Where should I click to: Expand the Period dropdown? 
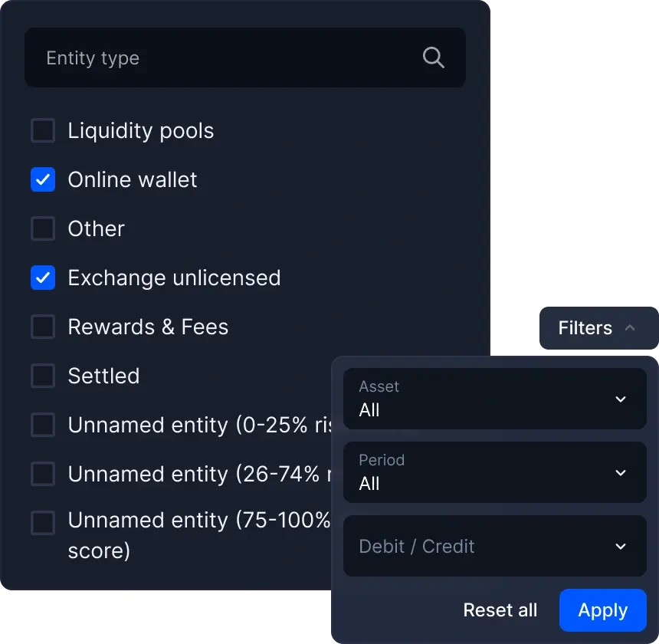tap(494, 472)
